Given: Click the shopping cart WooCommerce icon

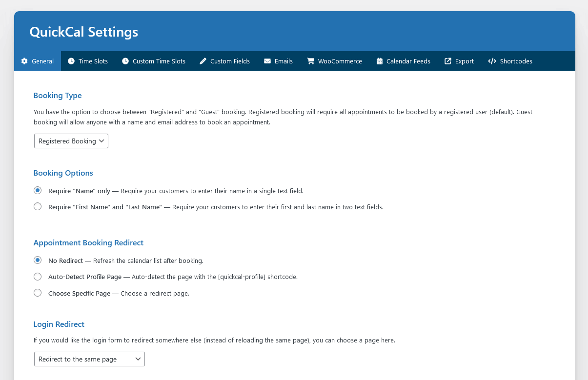Looking at the screenshot, I should pyautogui.click(x=311, y=61).
